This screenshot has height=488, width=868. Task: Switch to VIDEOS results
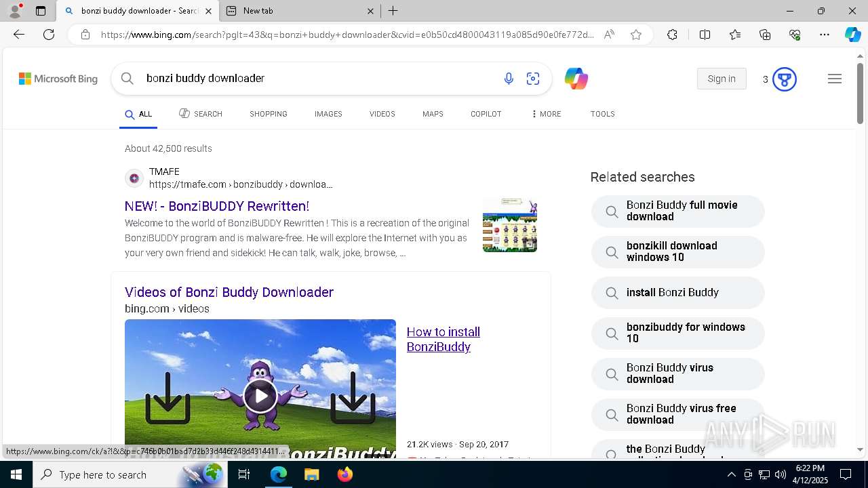point(382,114)
